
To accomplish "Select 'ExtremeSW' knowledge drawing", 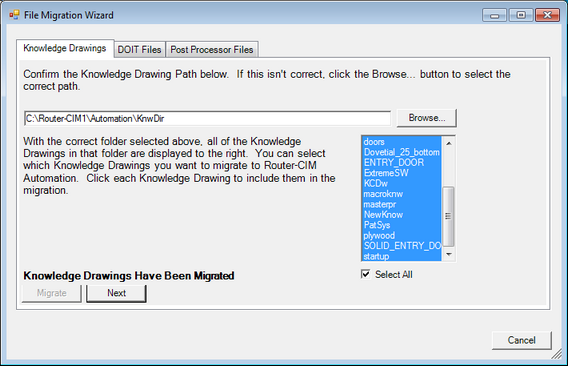I will point(402,173).
